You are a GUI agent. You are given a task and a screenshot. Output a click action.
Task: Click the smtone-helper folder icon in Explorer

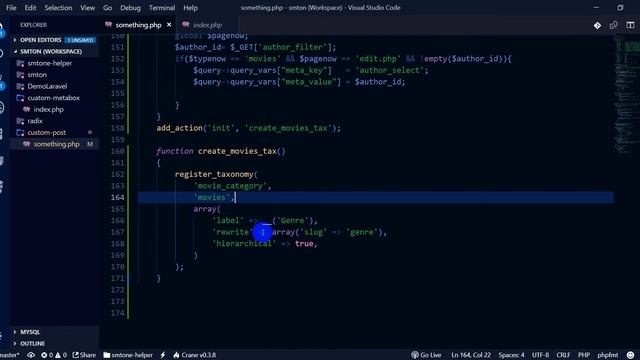pyautogui.click(x=20, y=63)
